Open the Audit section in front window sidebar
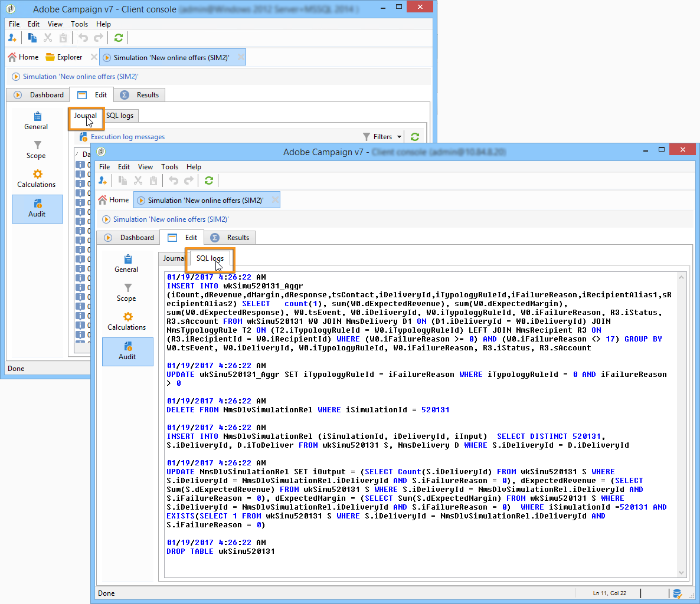This screenshot has width=700, height=604. pyautogui.click(x=127, y=351)
